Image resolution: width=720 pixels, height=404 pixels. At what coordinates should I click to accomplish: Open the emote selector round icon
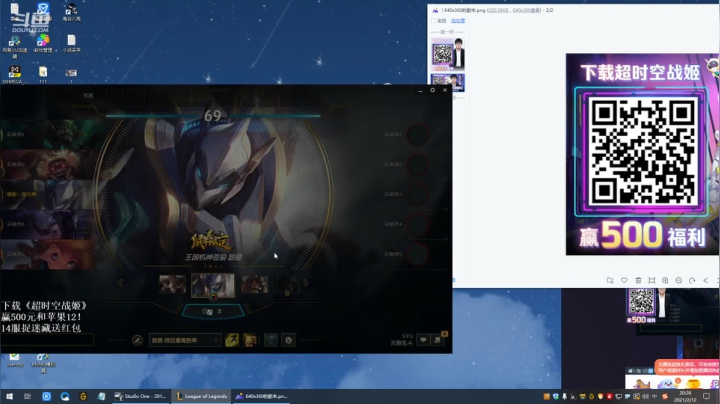point(288,340)
